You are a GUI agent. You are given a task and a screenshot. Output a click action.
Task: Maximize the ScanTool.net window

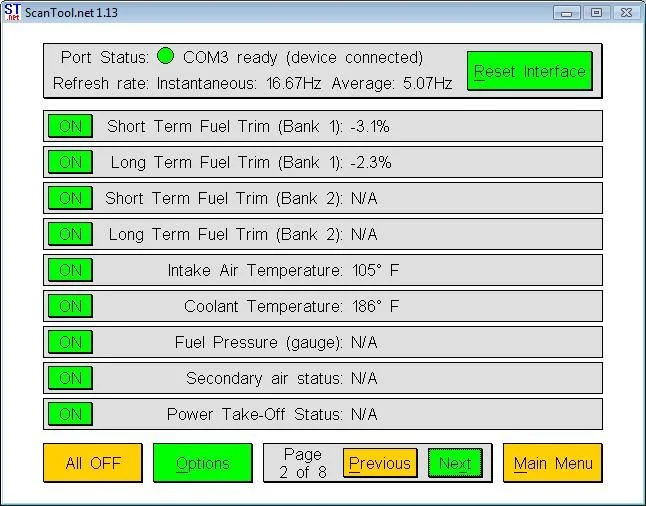click(x=596, y=12)
